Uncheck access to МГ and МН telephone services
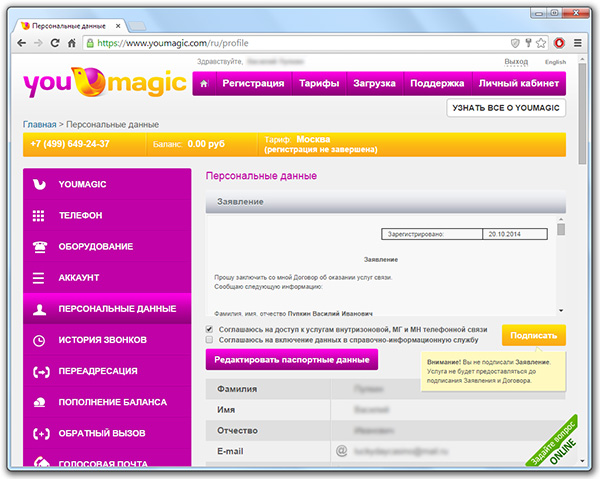 (x=209, y=328)
